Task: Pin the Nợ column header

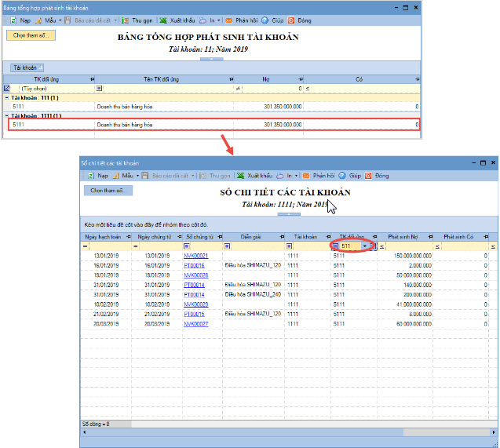Action: [x=301, y=79]
